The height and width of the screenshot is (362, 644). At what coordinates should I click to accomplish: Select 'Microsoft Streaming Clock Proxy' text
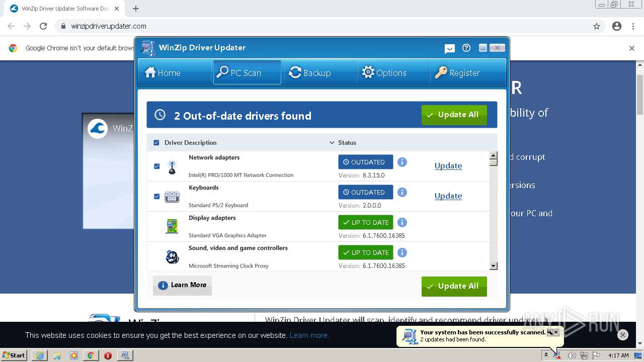[x=228, y=265]
